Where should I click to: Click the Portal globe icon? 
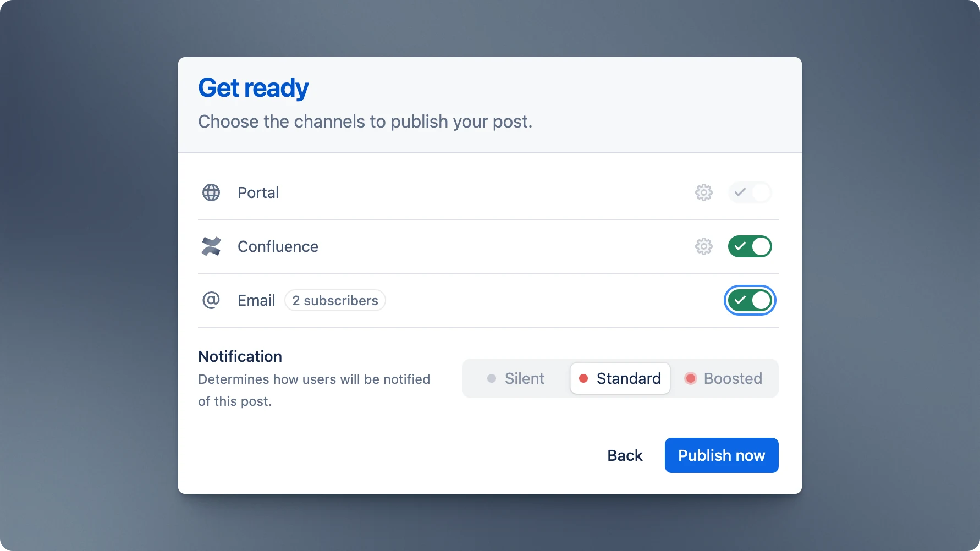[211, 192]
